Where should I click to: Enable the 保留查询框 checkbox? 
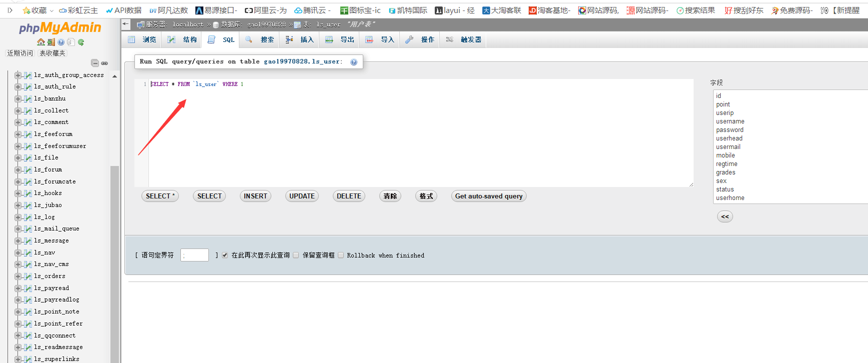point(296,255)
